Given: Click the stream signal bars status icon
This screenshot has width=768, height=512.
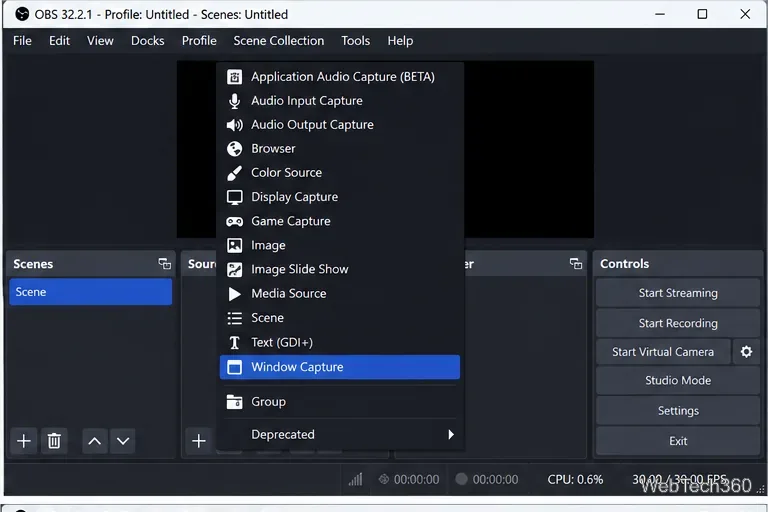Looking at the screenshot, I should pos(356,479).
